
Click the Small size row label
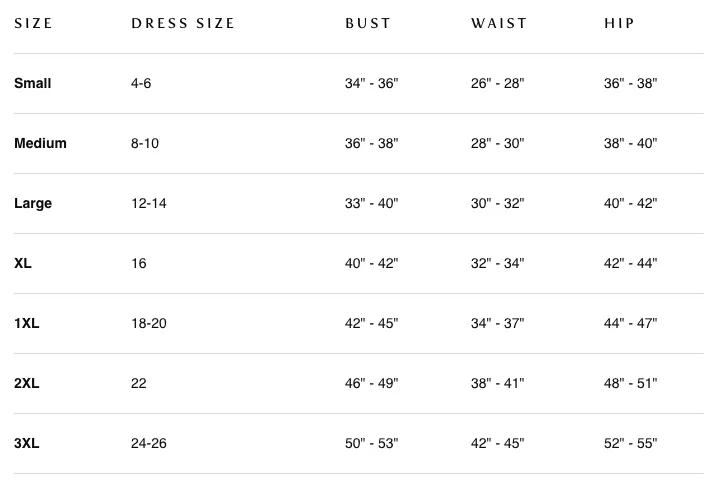tap(32, 83)
